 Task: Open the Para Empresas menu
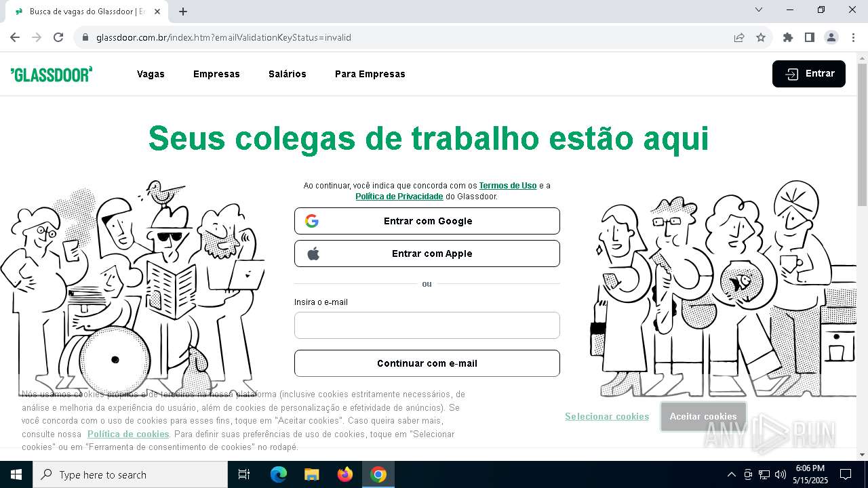pyautogui.click(x=370, y=74)
